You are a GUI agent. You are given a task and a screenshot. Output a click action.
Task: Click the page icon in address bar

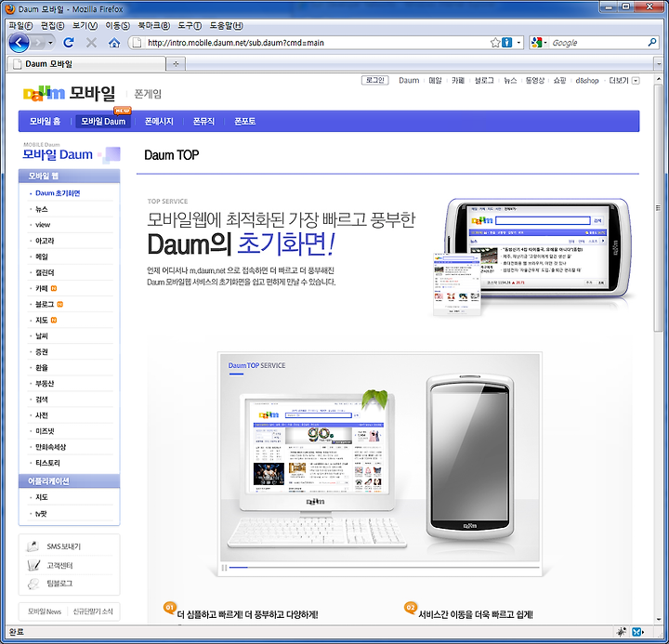137,42
